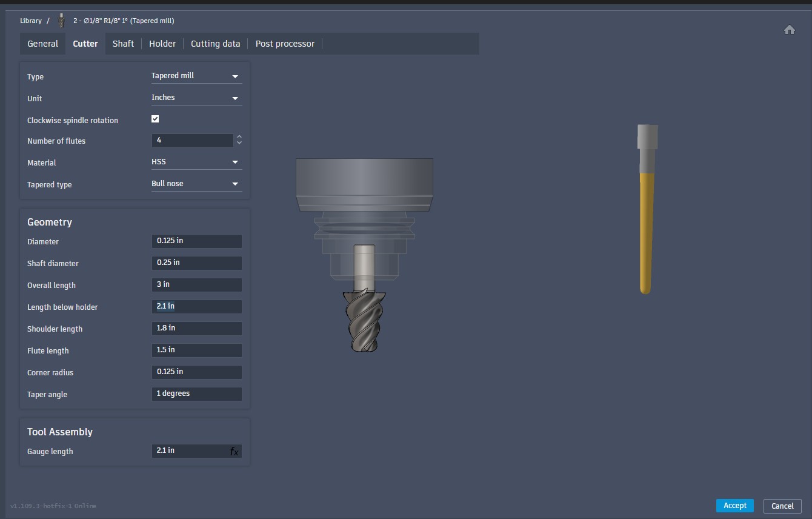Switch to the Shaft tab
812x519 pixels.
(x=123, y=44)
